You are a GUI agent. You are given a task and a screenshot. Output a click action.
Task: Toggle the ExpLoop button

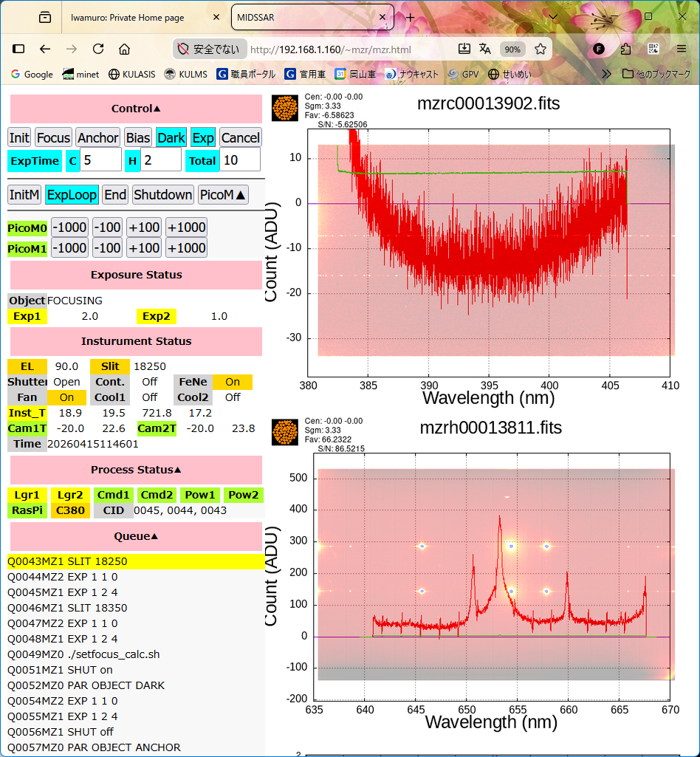72,194
